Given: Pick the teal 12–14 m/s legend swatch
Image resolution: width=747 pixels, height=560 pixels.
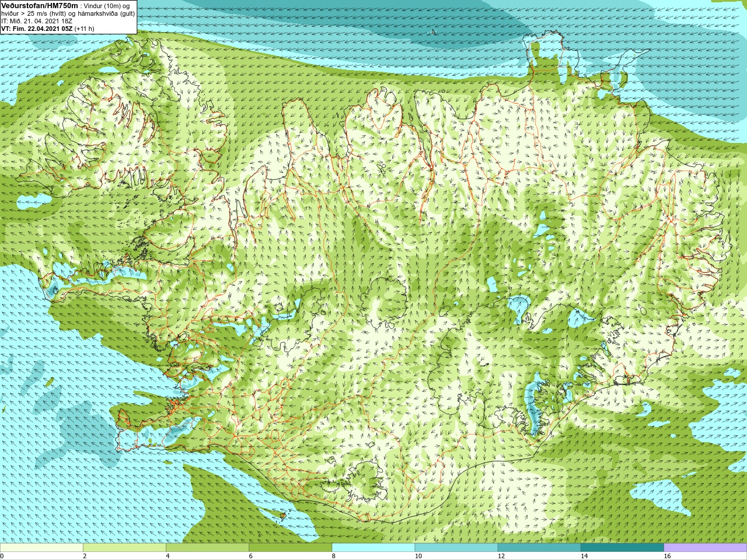Looking at the screenshot, I should click(539, 548).
